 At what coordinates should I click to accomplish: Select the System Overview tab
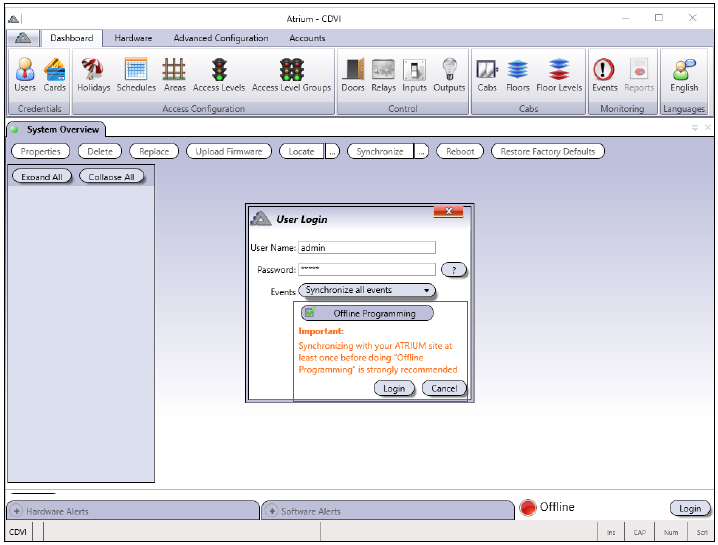coord(56,130)
